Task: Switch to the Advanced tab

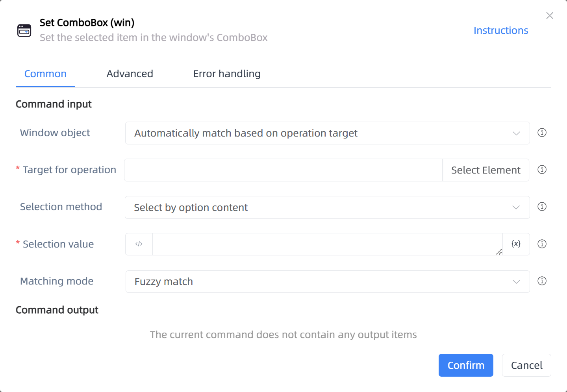Action: [x=130, y=74]
